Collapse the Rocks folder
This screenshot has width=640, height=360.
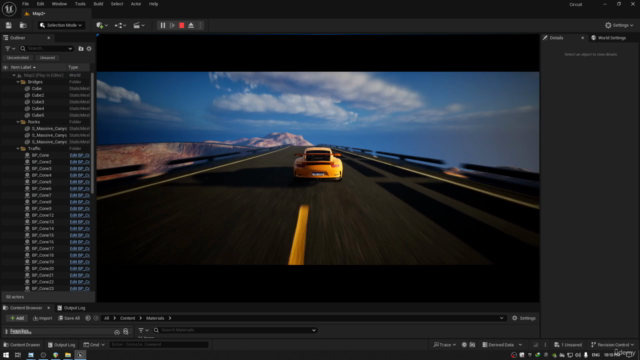pyautogui.click(x=18, y=122)
